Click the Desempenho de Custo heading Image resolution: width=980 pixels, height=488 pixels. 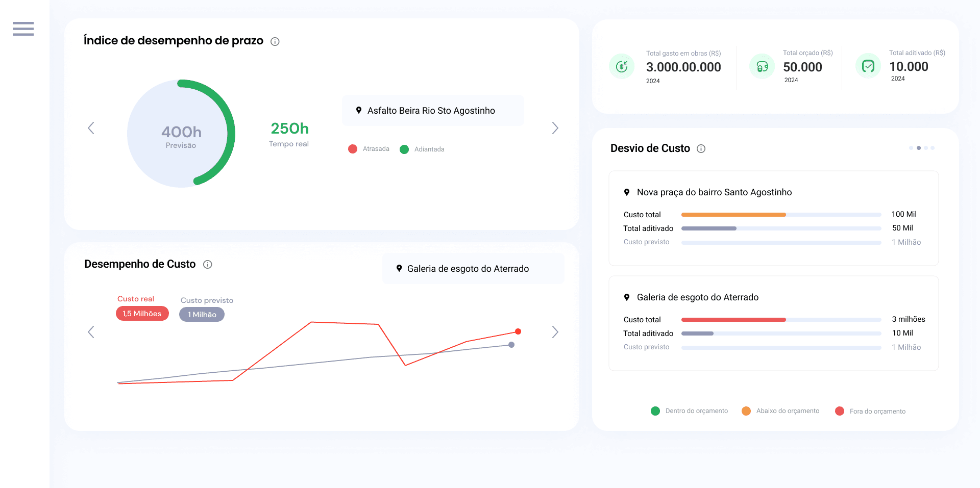click(140, 264)
